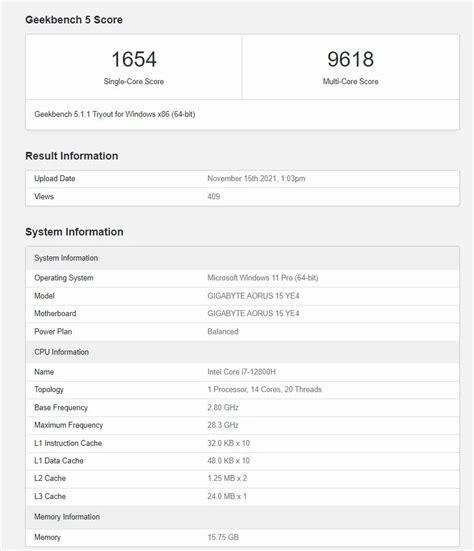Select the 15.75 GB memory value

(x=223, y=537)
